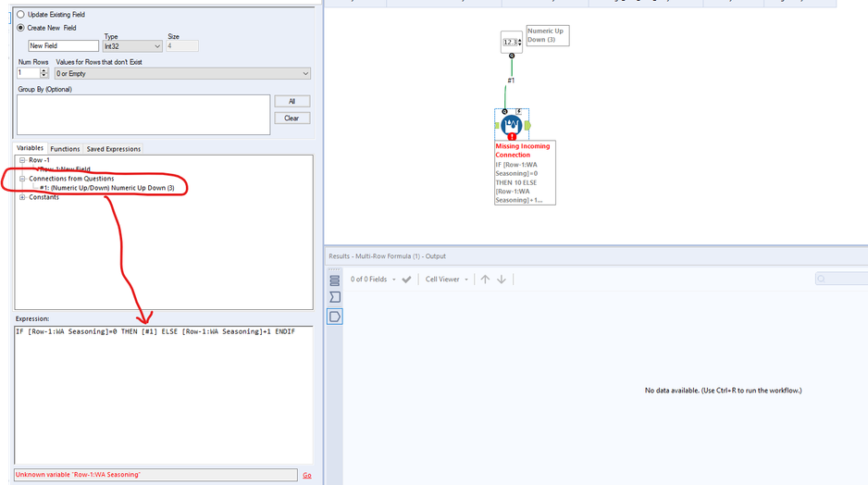Click the #1 connection label on canvas
Screen dimensions: 868x485
coord(511,81)
